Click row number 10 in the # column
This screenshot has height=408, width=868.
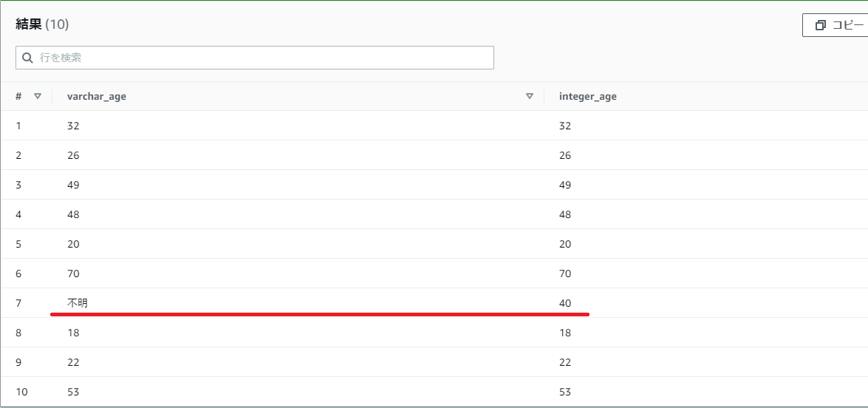pos(21,392)
